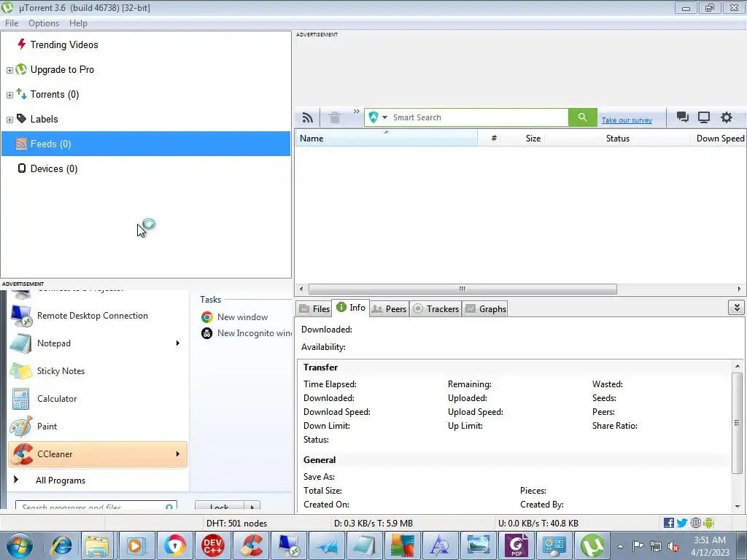
Task: Click the upload speed status bar entry
Action: (x=538, y=524)
